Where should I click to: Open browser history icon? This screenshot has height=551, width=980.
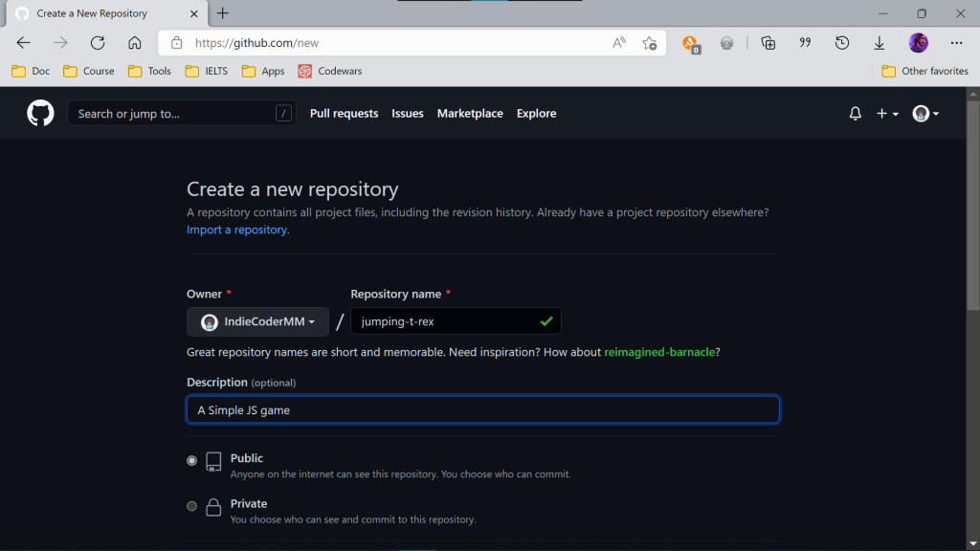841,43
